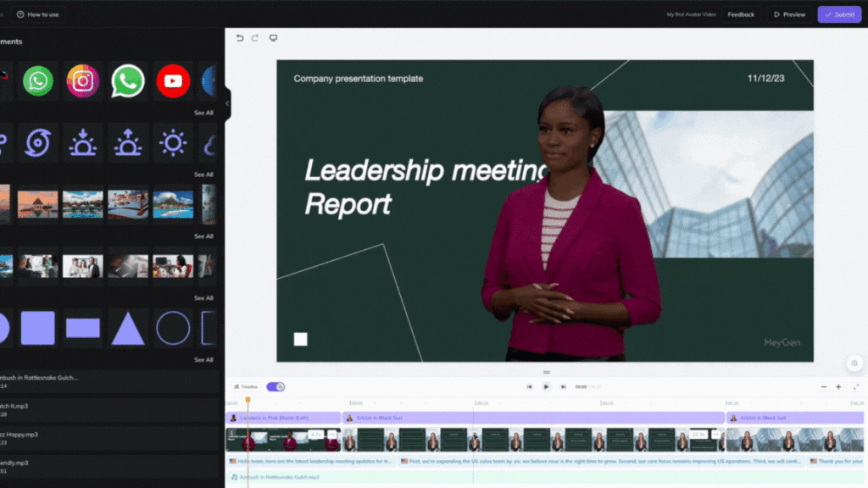The width and height of the screenshot is (868, 488).
Task: Zoom out the timeline with minus
Action: click(x=823, y=386)
